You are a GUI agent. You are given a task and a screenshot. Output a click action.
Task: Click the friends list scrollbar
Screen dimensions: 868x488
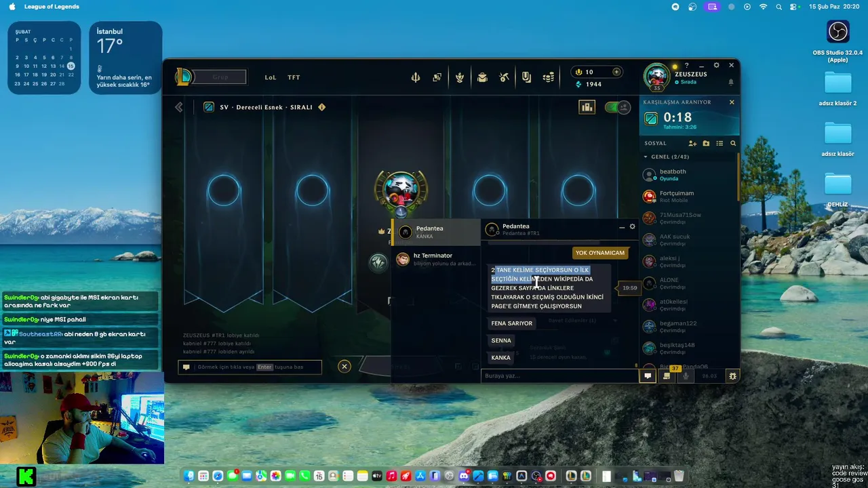pyautogui.click(x=738, y=177)
